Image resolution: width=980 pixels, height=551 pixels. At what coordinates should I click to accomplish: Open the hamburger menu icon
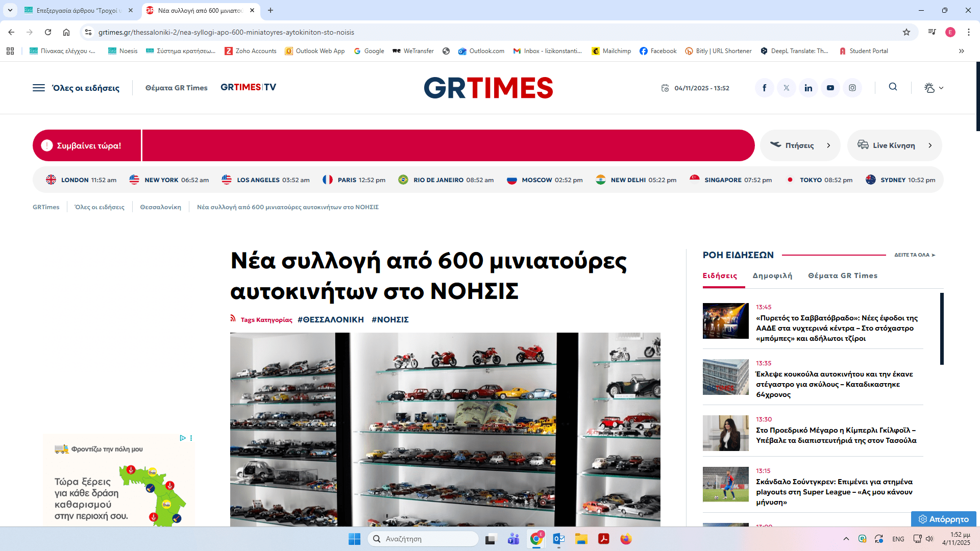click(x=39, y=88)
